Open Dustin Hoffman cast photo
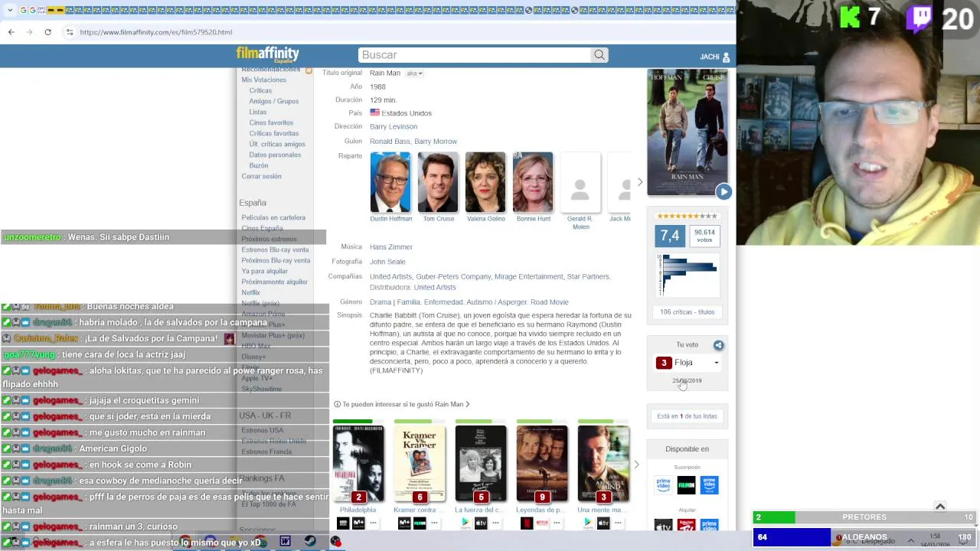The height and width of the screenshot is (551, 980). point(390,182)
